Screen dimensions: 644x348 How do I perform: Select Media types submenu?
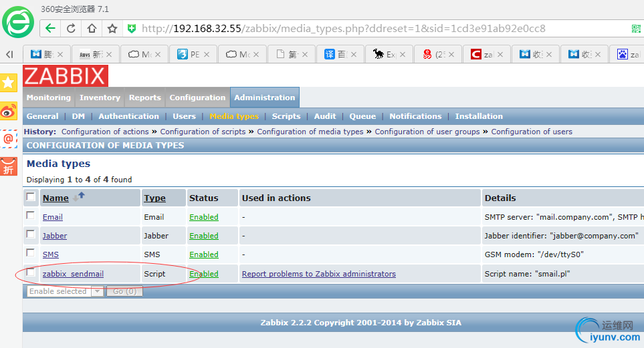234,116
